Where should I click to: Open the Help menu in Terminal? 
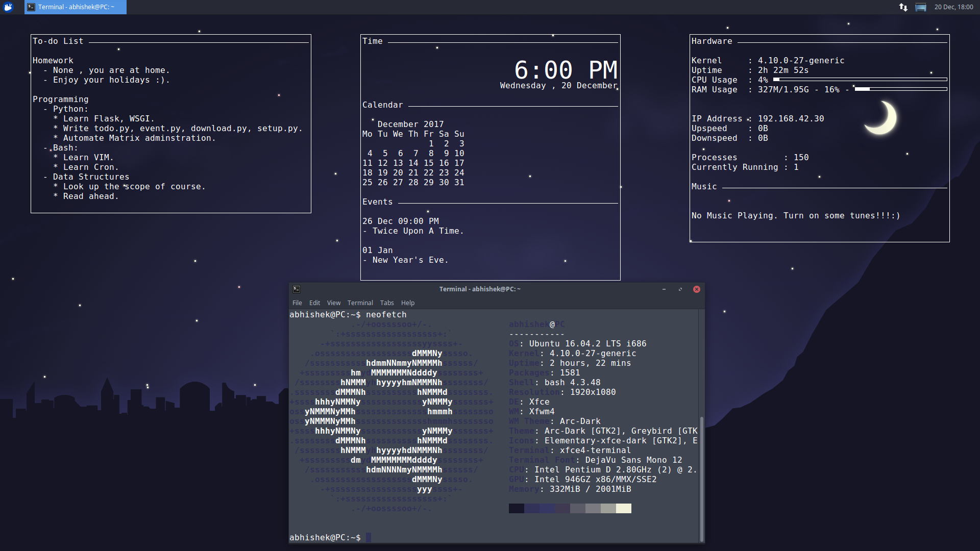[x=408, y=303]
